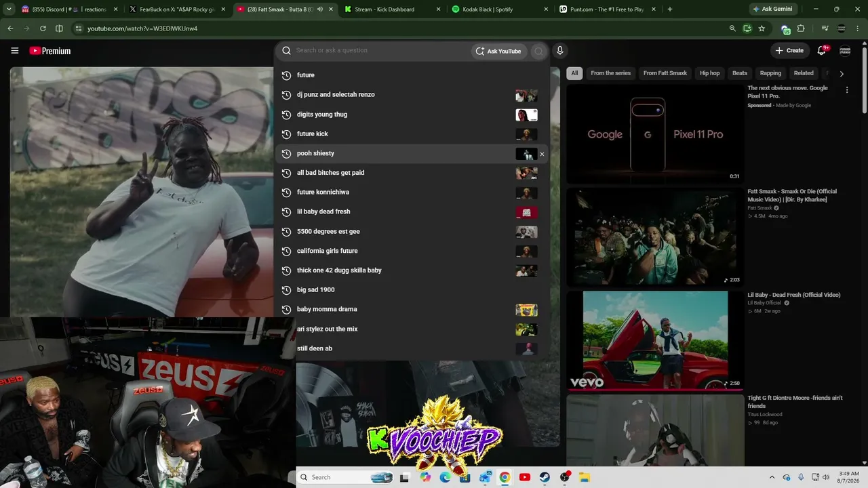868x488 pixels.
Task: Open the YouTube guide hamburger menu
Action: 15,51
